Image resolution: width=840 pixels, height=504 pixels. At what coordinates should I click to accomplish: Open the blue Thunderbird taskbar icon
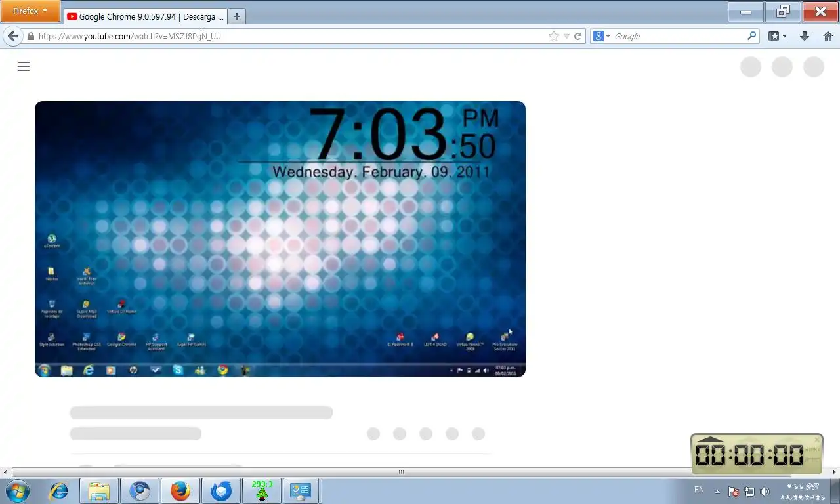221,491
